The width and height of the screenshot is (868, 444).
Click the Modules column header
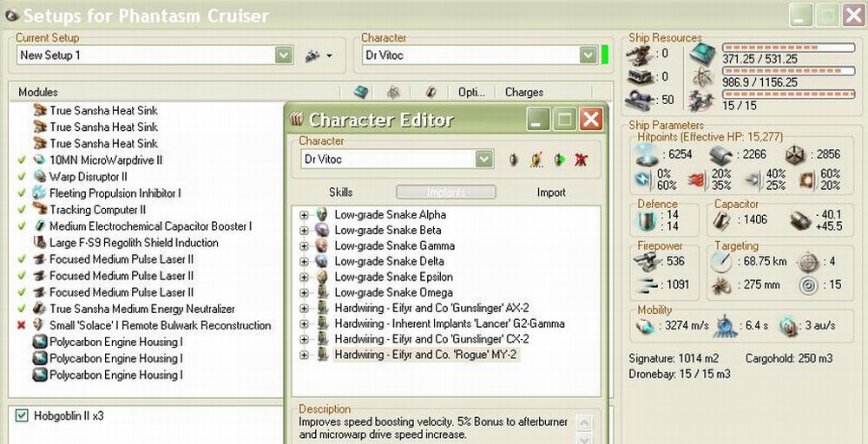pyautogui.click(x=38, y=92)
